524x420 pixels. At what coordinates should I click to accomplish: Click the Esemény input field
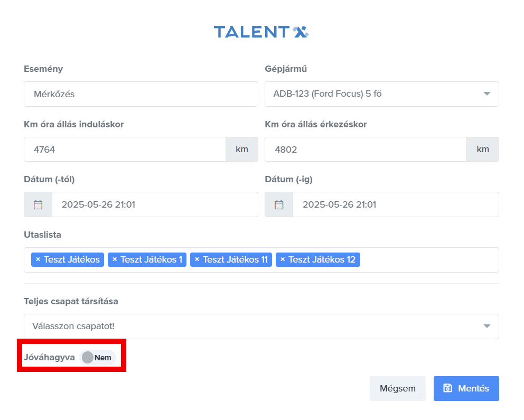click(141, 94)
